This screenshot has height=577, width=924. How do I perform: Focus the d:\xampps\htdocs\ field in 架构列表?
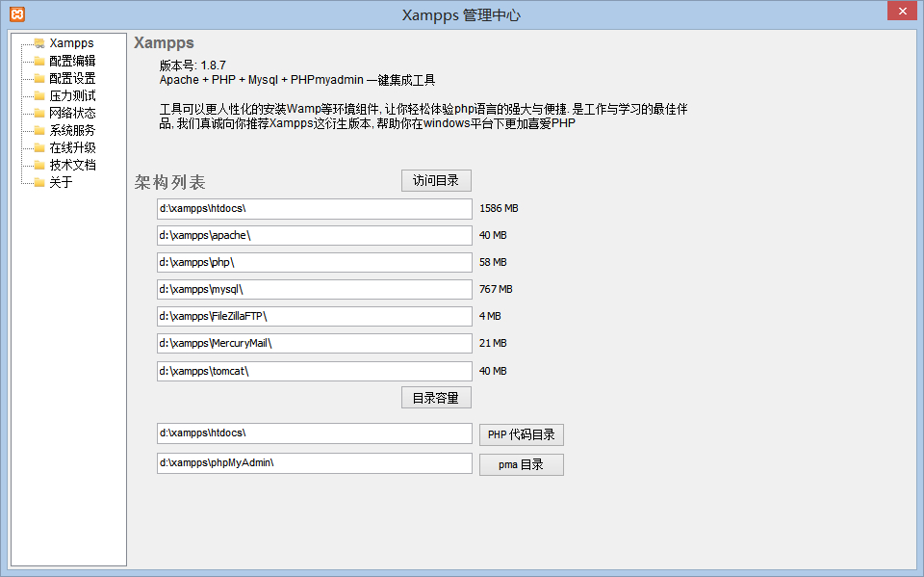coord(315,209)
